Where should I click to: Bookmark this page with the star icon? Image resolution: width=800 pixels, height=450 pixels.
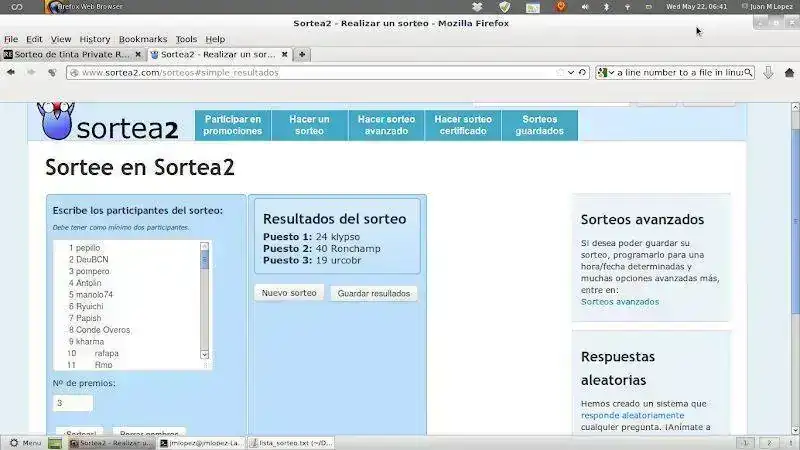point(560,72)
